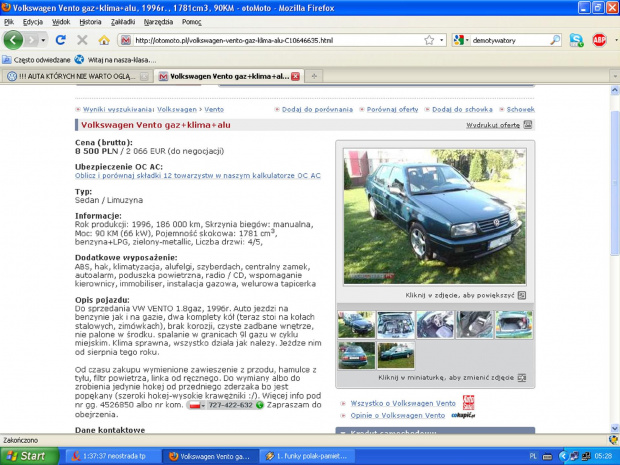Open the Polish flag country dropdown by phone number
This screenshot has height=465, width=620.
(197, 405)
